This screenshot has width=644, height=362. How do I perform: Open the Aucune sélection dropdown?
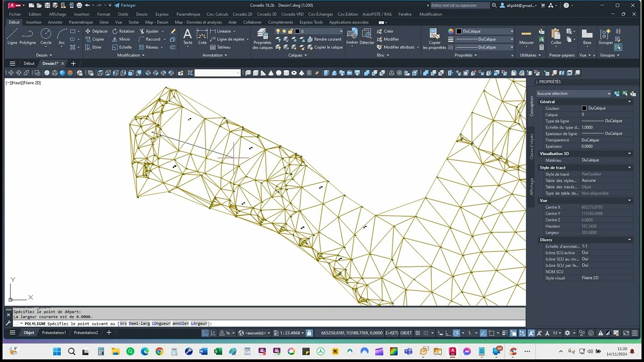pyautogui.click(x=574, y=94)
